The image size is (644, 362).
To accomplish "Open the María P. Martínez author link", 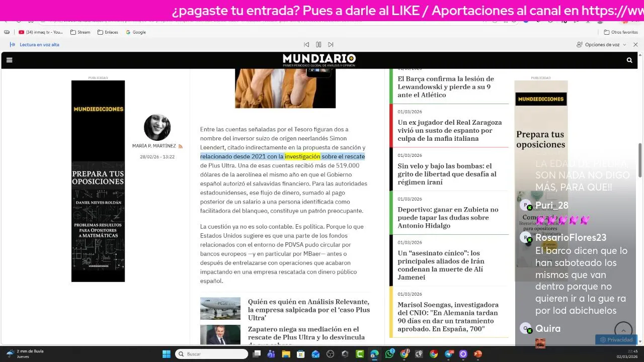I will coord(154,146).
